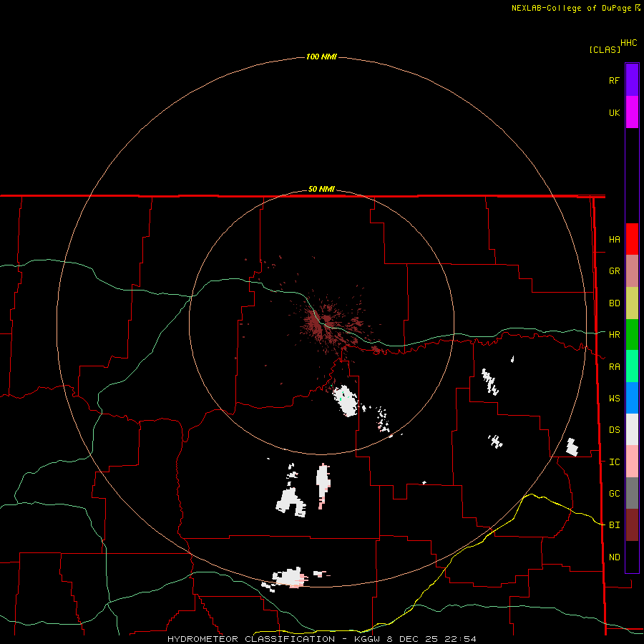Click the DS white legend swatch
644x644 pixels.
(632, 429)
